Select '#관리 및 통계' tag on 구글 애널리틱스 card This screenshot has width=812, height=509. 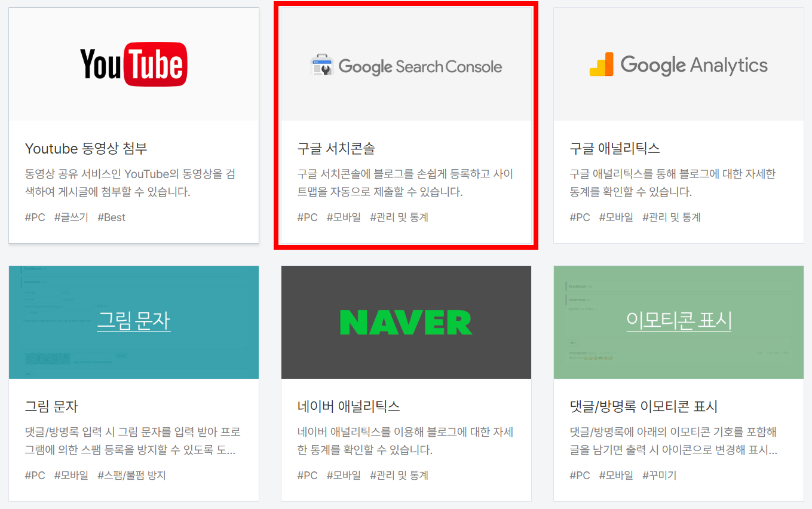pos(672,217)
